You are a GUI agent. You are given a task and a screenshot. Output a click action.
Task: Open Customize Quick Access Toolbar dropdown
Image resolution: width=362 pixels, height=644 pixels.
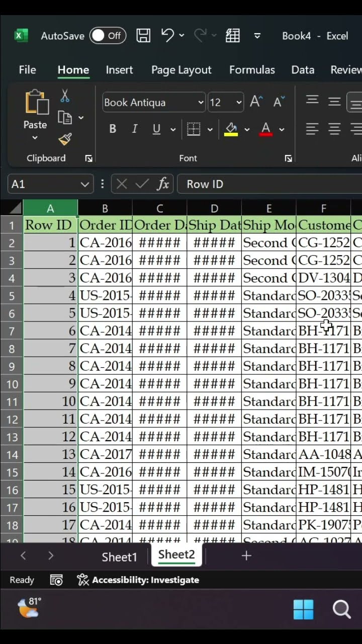257,36
